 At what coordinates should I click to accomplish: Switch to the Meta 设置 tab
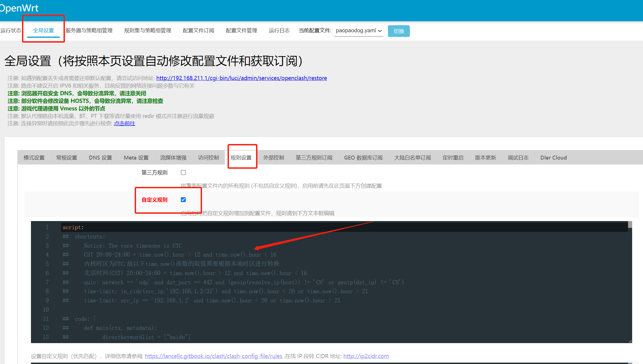coord(136,157)
